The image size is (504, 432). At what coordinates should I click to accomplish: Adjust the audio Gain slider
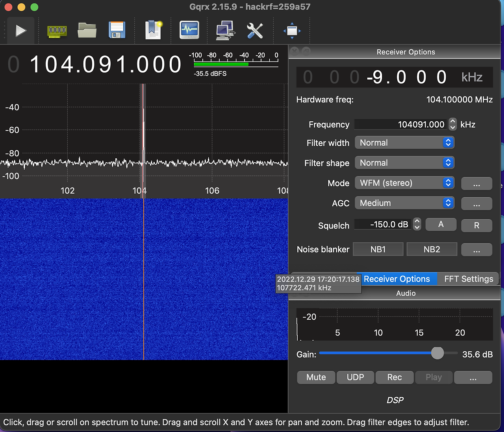pyautogui.click(x=437, y=353)
